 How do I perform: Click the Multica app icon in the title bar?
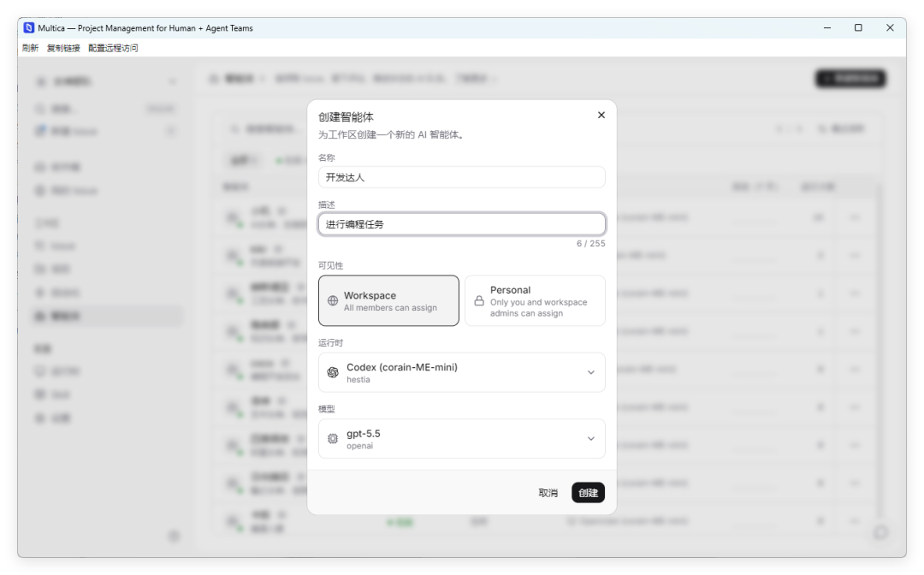[29, 27]
